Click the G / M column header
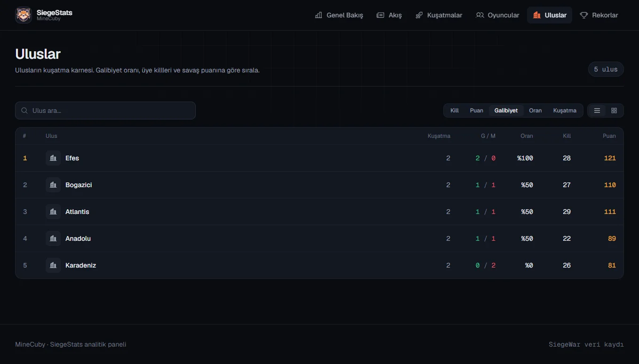The image size is (639, 364). point(488,136)
